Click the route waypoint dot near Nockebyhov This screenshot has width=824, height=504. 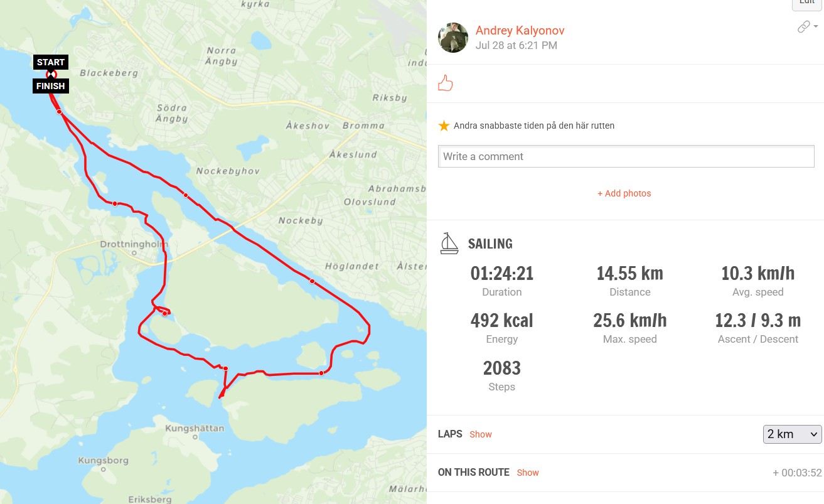[186, 196]
